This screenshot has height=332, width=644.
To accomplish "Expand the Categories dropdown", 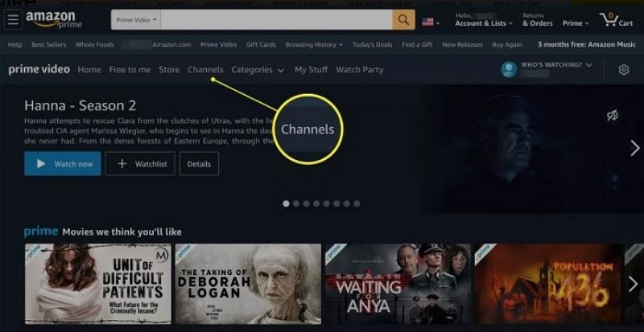I will coord(258,70).
